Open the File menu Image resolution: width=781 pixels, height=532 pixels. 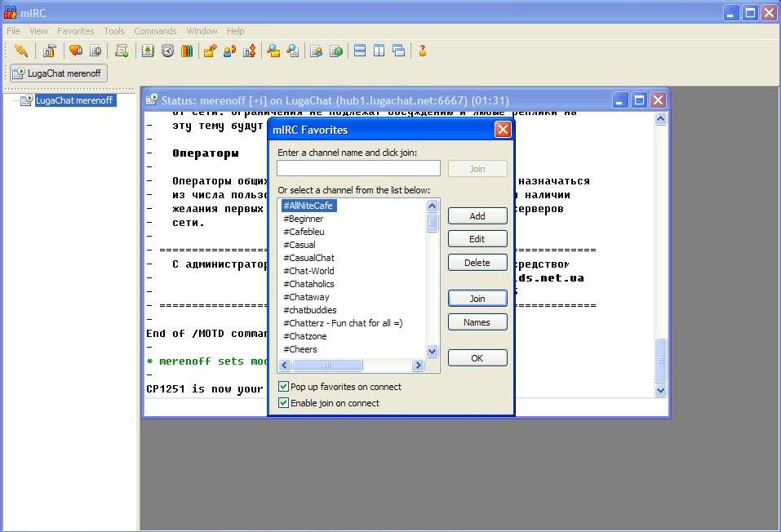[13, 31]
